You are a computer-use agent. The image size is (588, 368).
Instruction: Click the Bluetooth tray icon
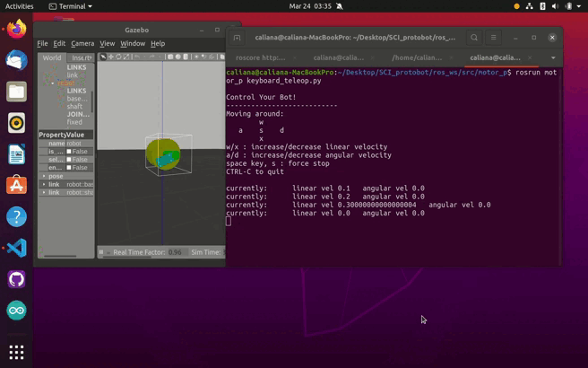(x=542, y=6)
